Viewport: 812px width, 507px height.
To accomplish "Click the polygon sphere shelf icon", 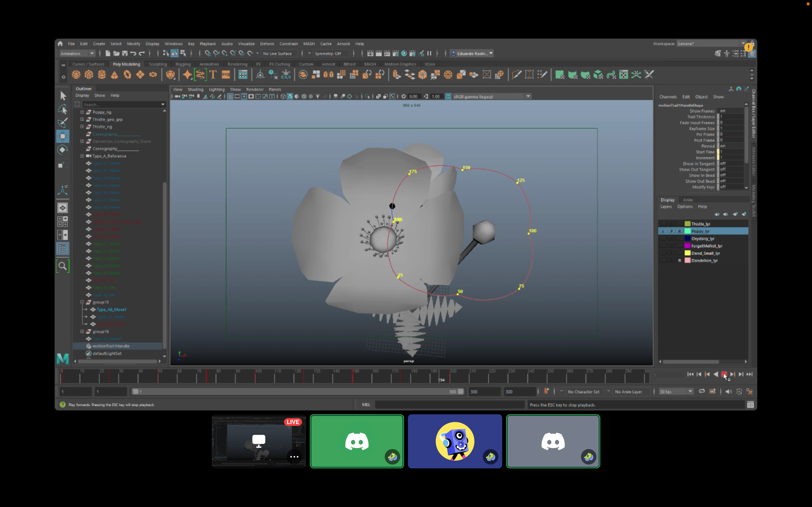I will pyautogui.click(x=76, y=74).
